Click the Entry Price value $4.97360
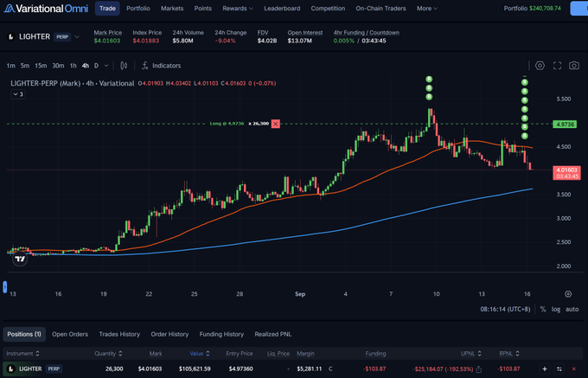Viewport: 588px width, 378px height. tap(240, 369)
